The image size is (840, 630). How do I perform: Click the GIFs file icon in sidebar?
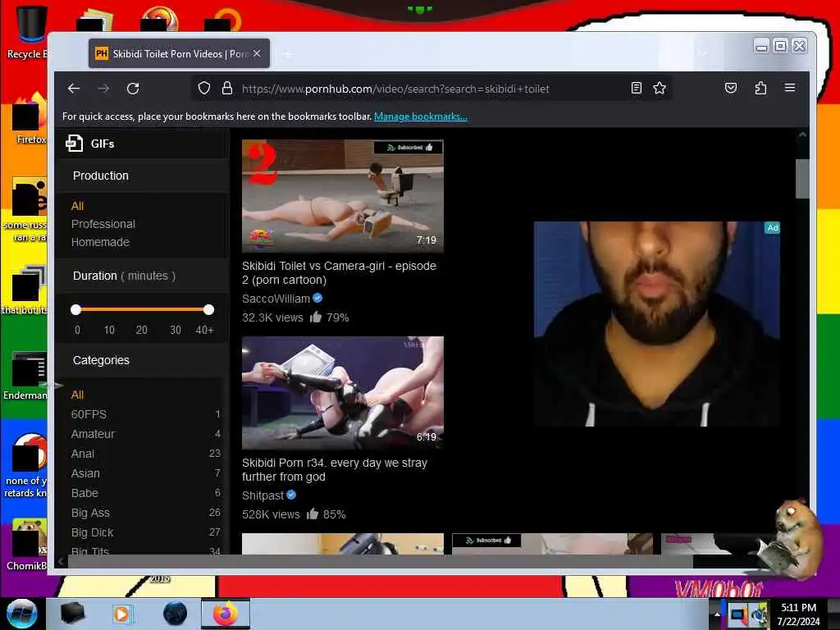coord(74,144)
